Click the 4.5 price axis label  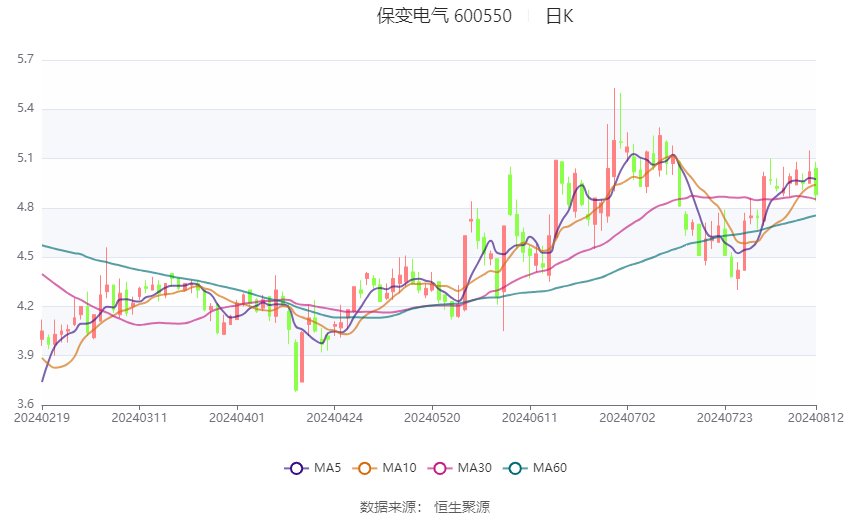tap(25, 256)
